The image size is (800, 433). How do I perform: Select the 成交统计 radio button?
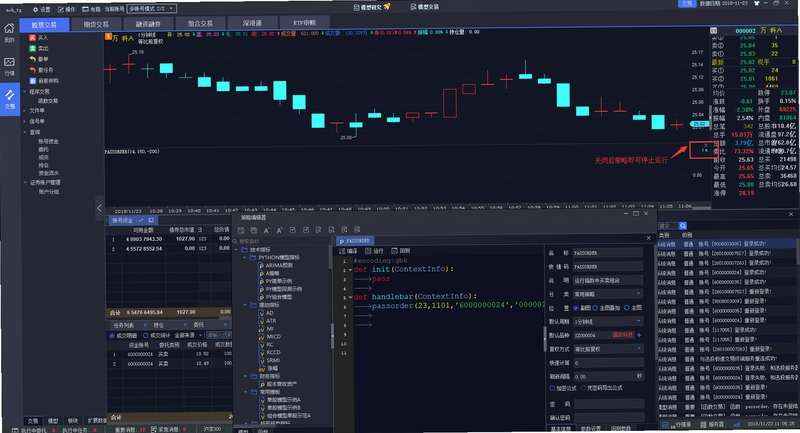pyautogui.click(x=145, y=336)
